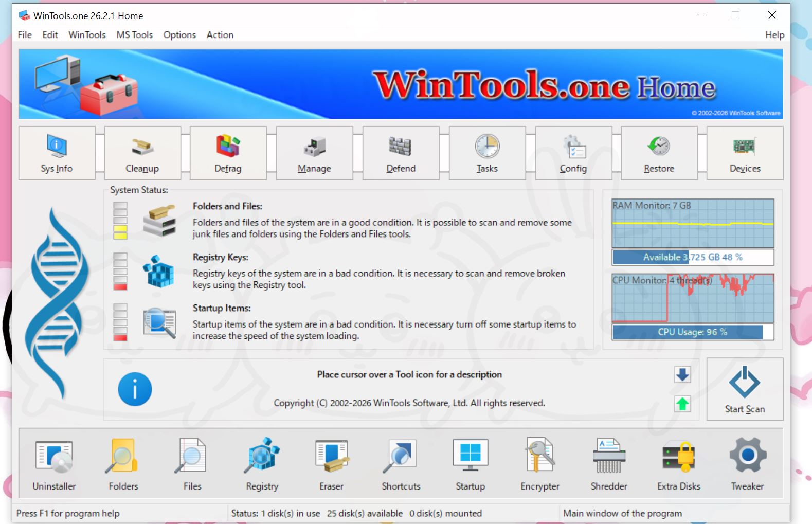The width and height of the screenshot is (812, 524).
Task: Click the 'Registry Keys:' heading
Action: tap(221, 257)
